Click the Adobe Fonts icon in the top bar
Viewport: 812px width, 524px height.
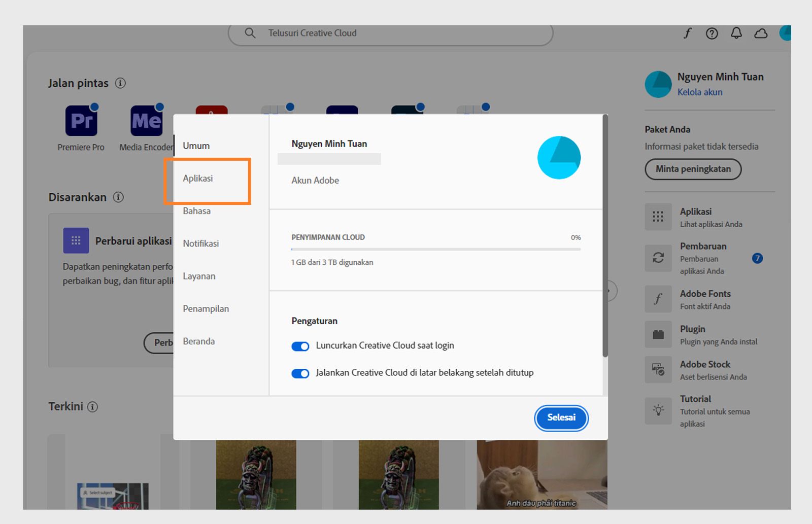tap(688, 33)
